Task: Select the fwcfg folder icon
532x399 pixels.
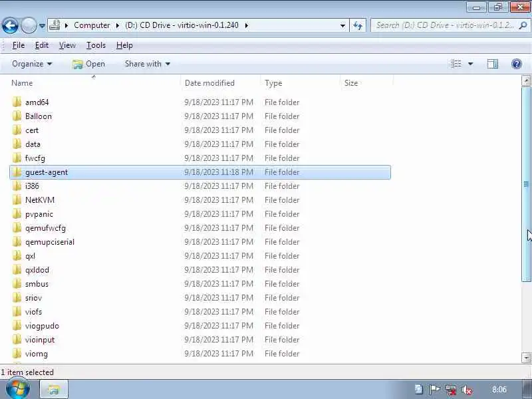Action: (x=17, y=158)
